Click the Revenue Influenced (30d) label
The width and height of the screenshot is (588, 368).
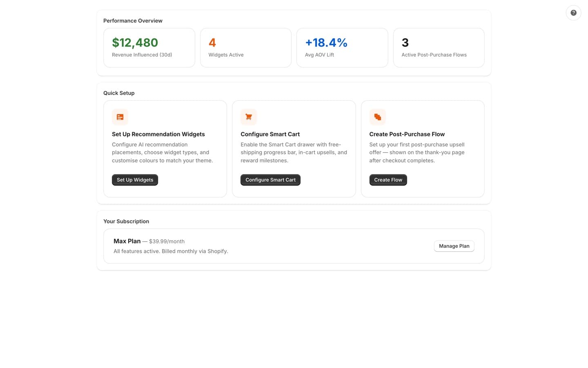[142, 55]
